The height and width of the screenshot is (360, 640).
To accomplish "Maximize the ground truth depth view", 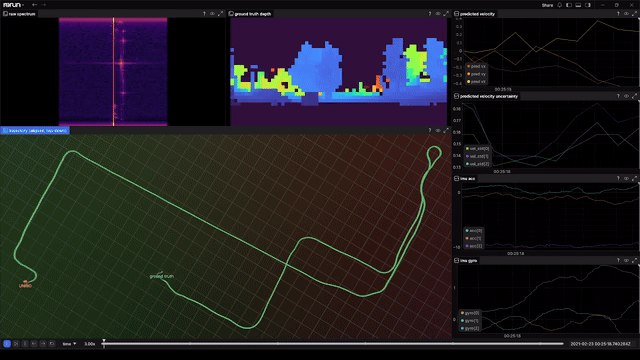I will [446, 14].
